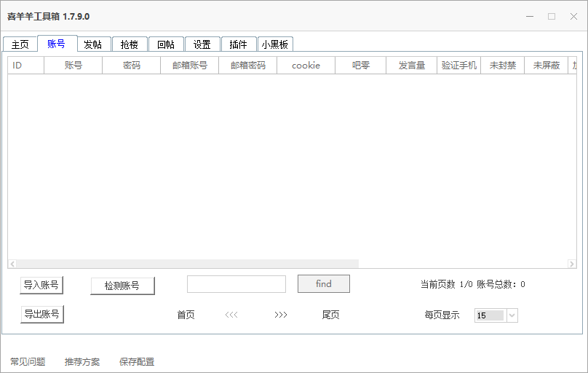Select the 抢楼 tab
Viewport: 588px width, 373px height.
130,44
